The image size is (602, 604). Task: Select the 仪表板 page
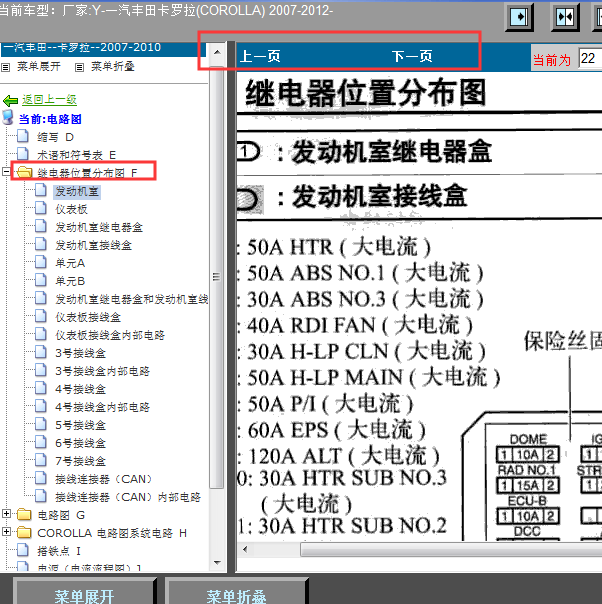tap(72, 209)
